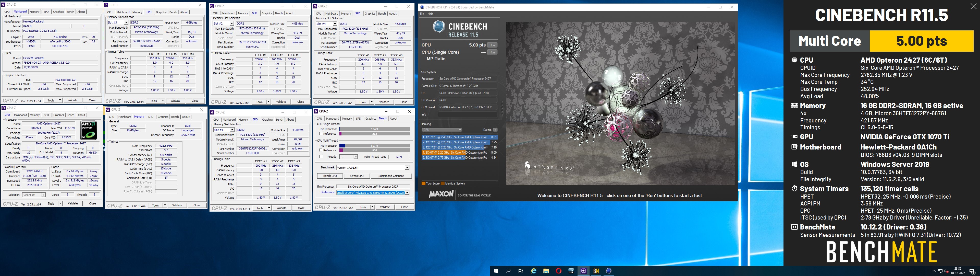The image size is (980, 276).
Task: Select ranking row 12C/12T @ 2.45 GHz
Action: coord(460,137)
